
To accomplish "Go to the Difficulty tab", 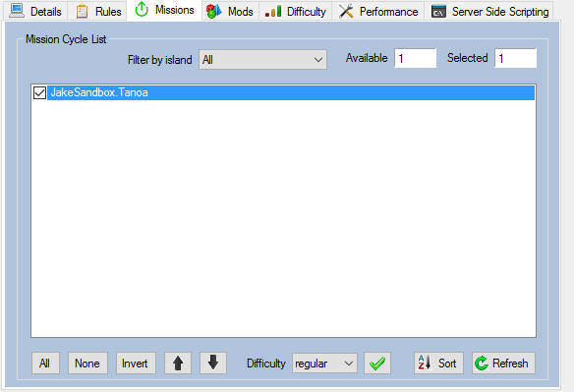I will point(296,12).
